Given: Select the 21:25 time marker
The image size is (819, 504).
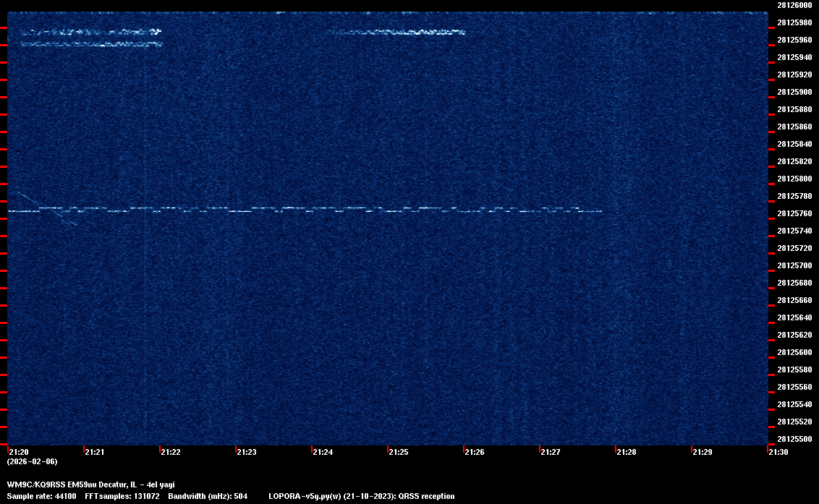Looking at the screenshot, I should point(398,452).
